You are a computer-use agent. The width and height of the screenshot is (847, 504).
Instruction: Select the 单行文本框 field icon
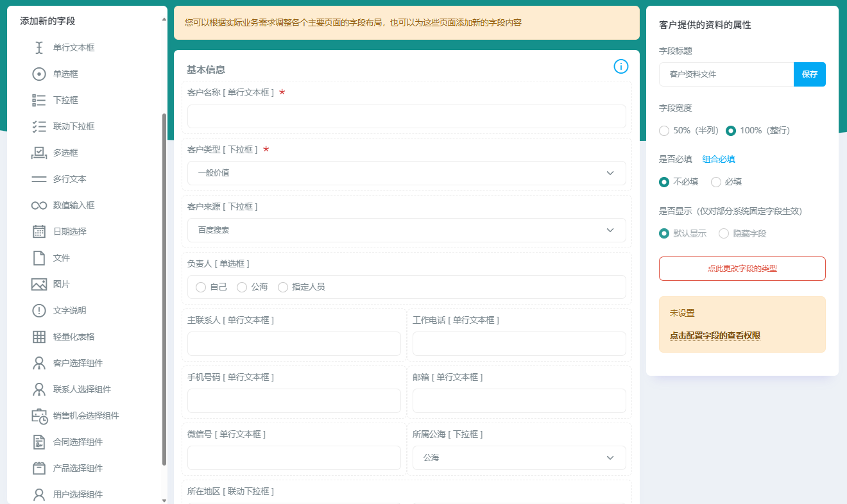pyautogui.click(x=39, y=47)
